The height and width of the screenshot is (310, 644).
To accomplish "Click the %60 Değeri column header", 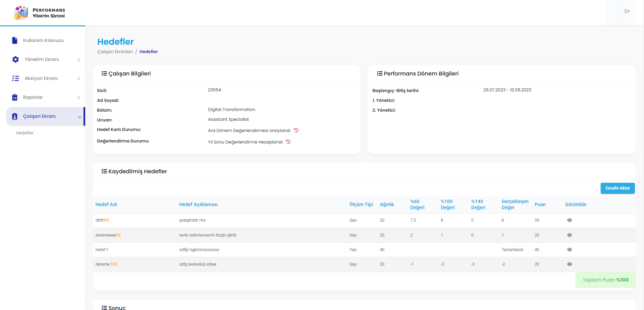I will (417, 204).
